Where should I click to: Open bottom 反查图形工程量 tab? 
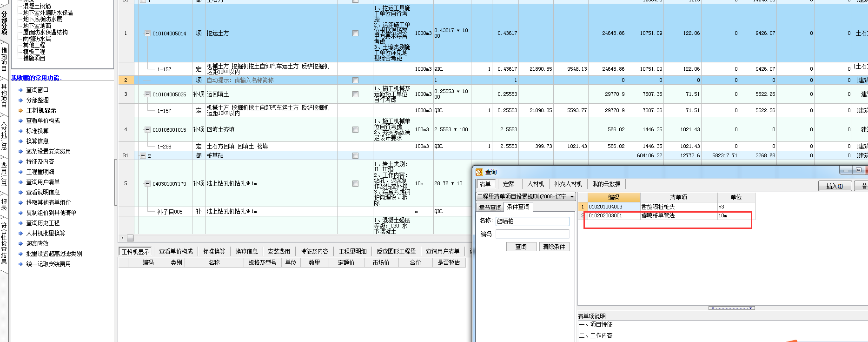(x=396, y=252)
